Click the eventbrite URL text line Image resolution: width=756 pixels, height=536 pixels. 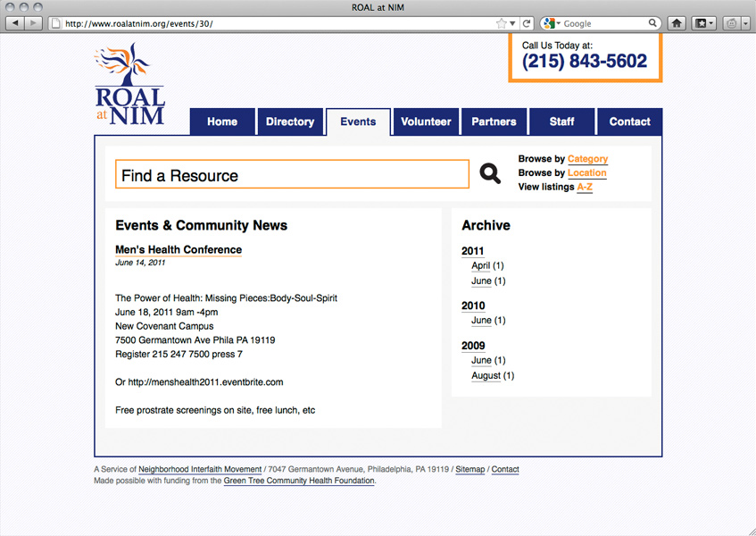(199, 382)
